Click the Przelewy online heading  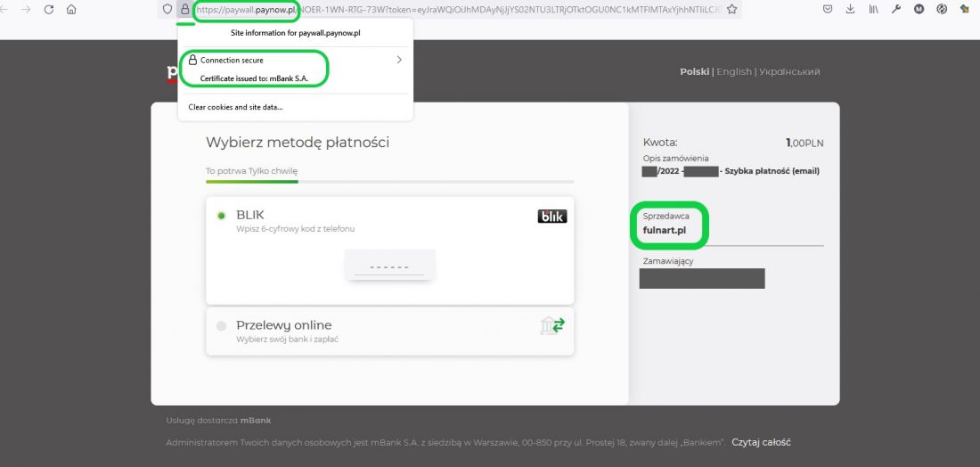click(283, 325)
